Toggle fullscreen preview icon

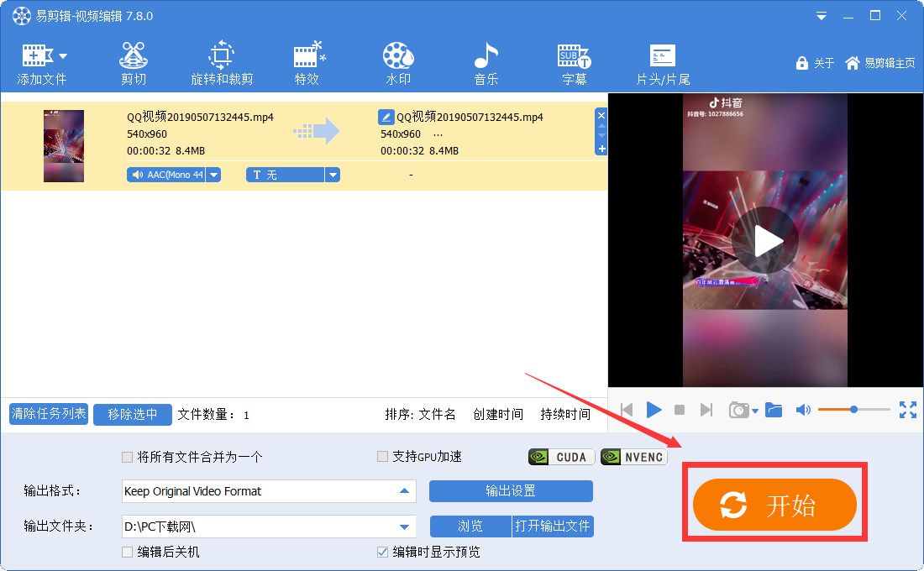tap(908, 410)
